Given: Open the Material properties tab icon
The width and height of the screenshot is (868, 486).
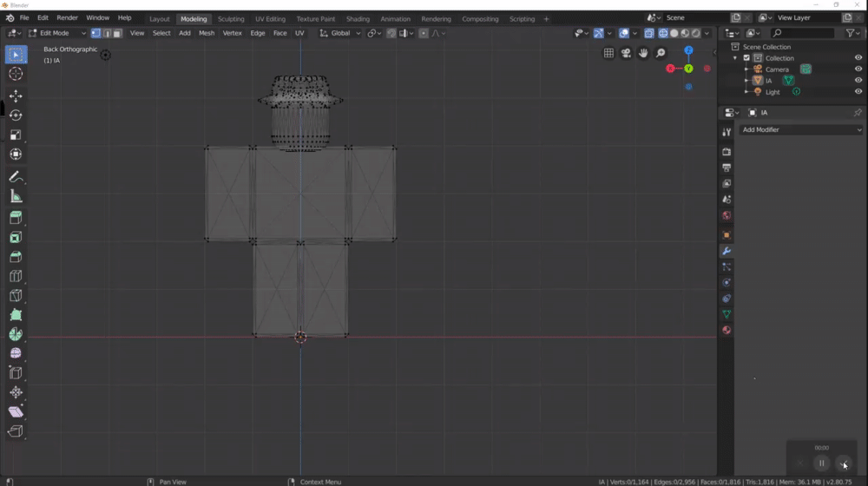Looking at the screenshot, I should coord(727,330).
